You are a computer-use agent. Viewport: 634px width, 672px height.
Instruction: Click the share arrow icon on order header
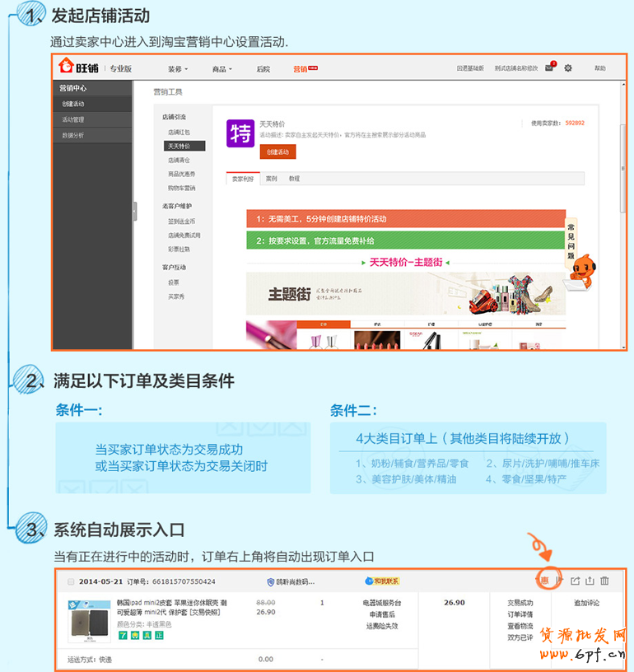point(575,581)
